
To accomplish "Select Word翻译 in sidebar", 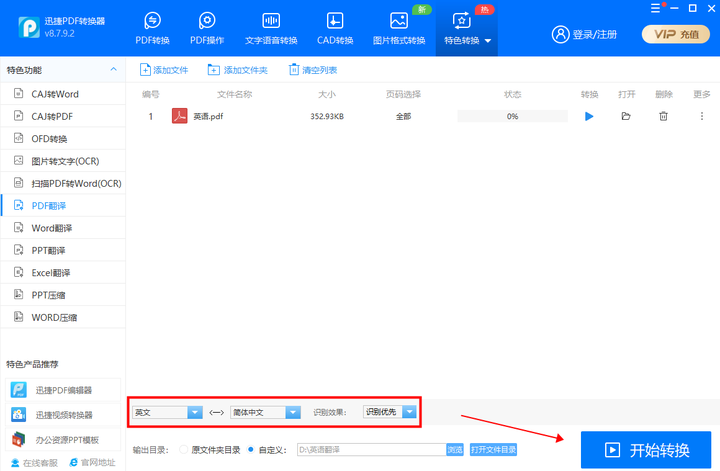I will point(63,228).
